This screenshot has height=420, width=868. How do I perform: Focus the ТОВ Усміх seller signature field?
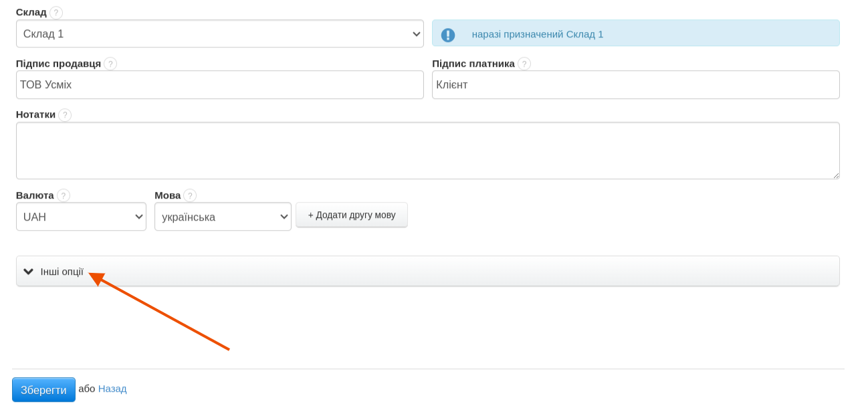pyautogui.click(x=219, y=85)
